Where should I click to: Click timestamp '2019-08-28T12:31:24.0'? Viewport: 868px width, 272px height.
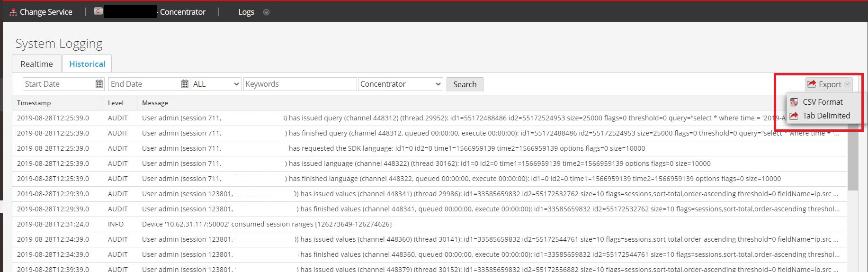[x=53, y=224]
